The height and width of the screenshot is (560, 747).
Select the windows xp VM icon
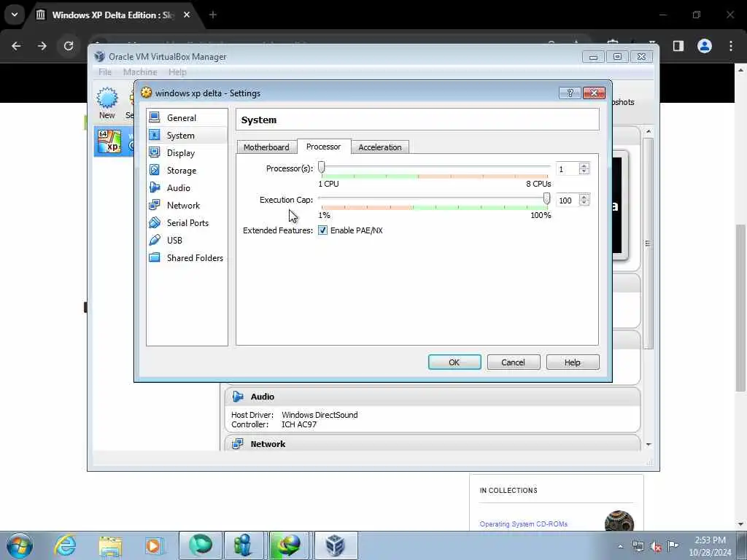(109, 141)
